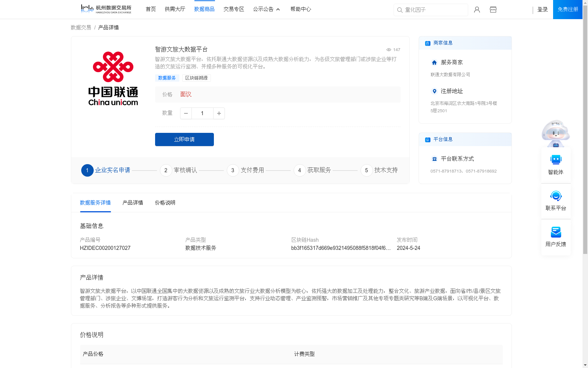Viewport: 588px width, 368px height.
Task: Open the robot mascot assistant
Action: click(x=556, y=133)
